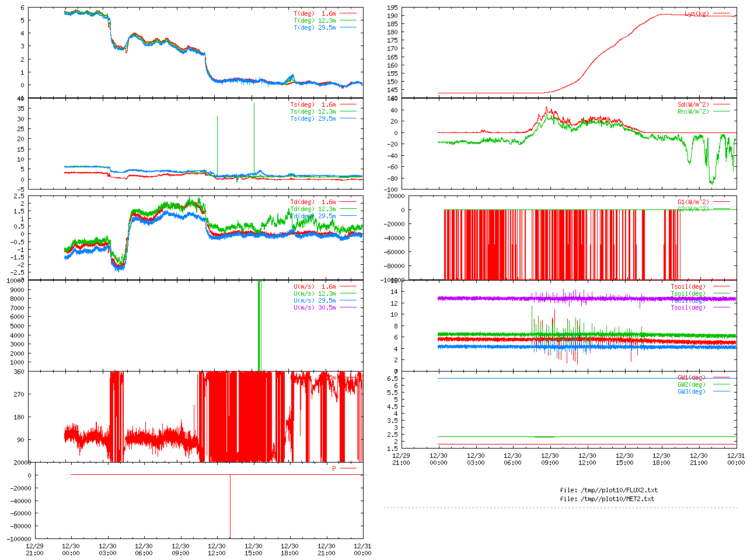Screen dimensions: 747x560
Task: Click the "U(m/s) 12.3m" legend label
Action: click(315, 294)
